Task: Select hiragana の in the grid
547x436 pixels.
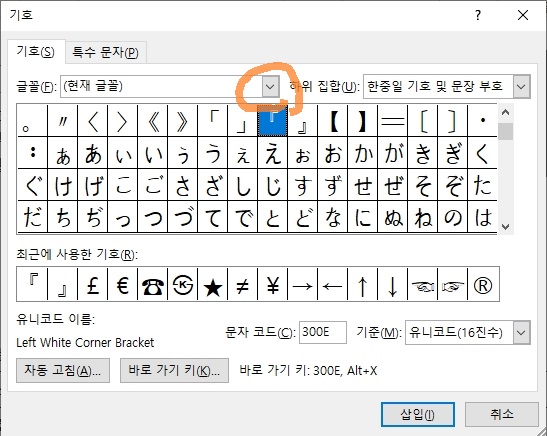Action: (x=452, y=217)
